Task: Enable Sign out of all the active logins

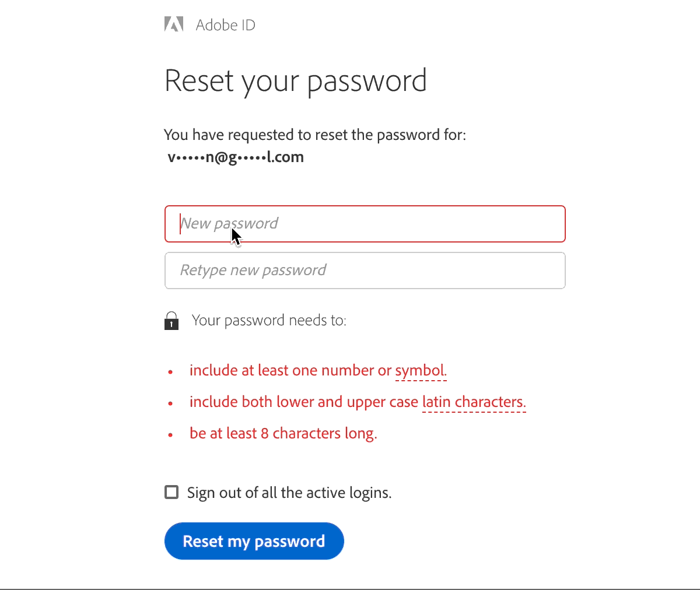Action: tap(171, 492)
